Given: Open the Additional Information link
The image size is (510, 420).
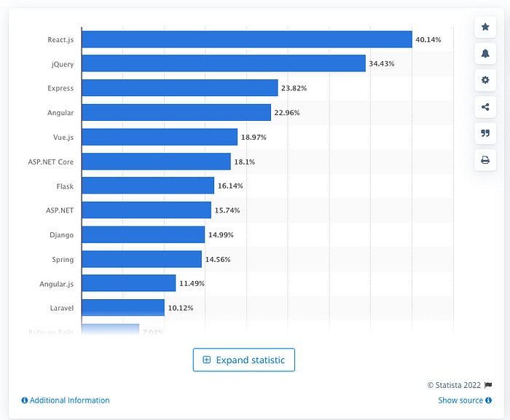Looking at the screenshot, I should coord(70,400).
